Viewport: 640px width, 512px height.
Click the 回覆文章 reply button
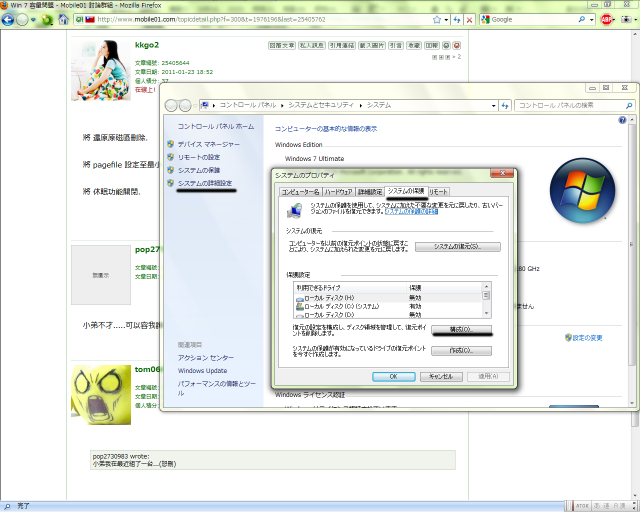tap(282, 45)
